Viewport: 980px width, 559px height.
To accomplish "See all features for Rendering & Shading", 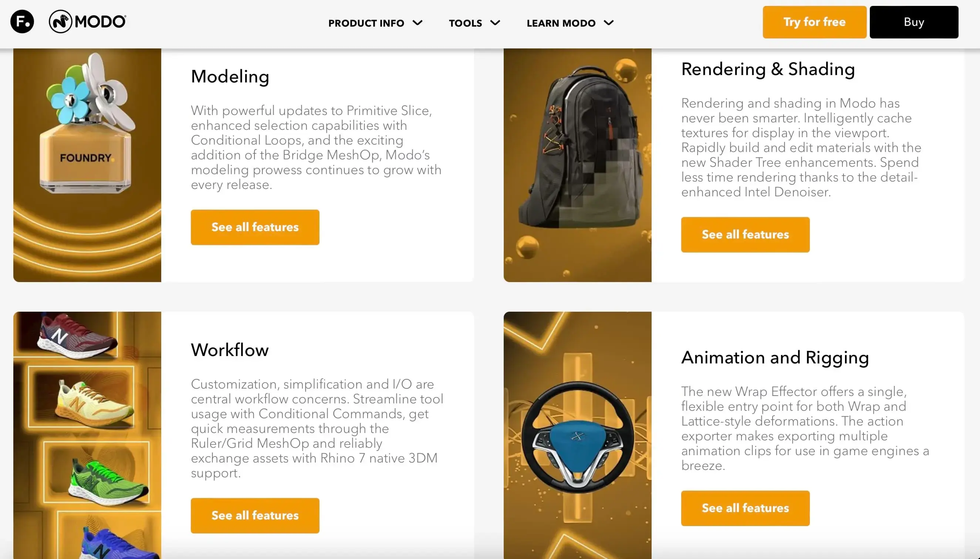I will [x=746, y=234].
